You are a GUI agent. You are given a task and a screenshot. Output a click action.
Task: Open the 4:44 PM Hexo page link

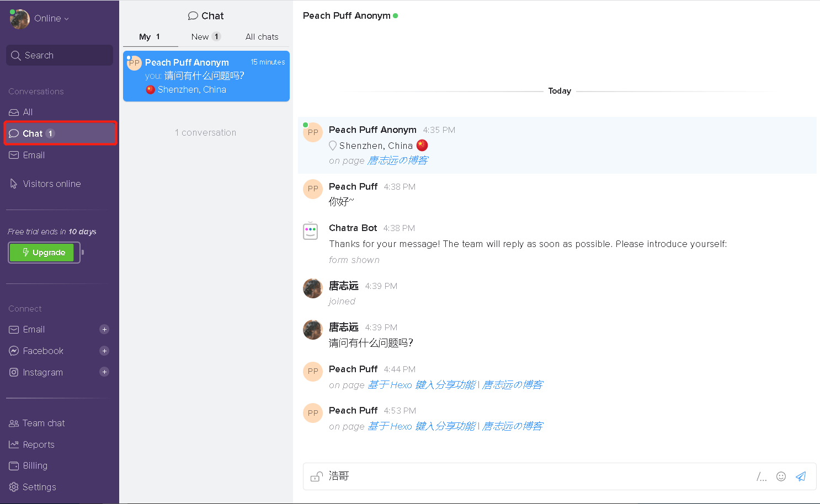pyautogui.click(x=455, y=385)
